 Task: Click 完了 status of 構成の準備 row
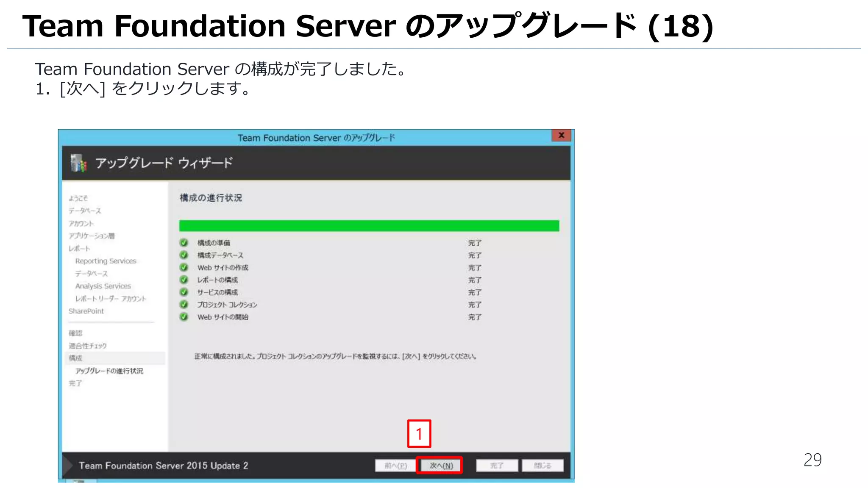(475, 243)
